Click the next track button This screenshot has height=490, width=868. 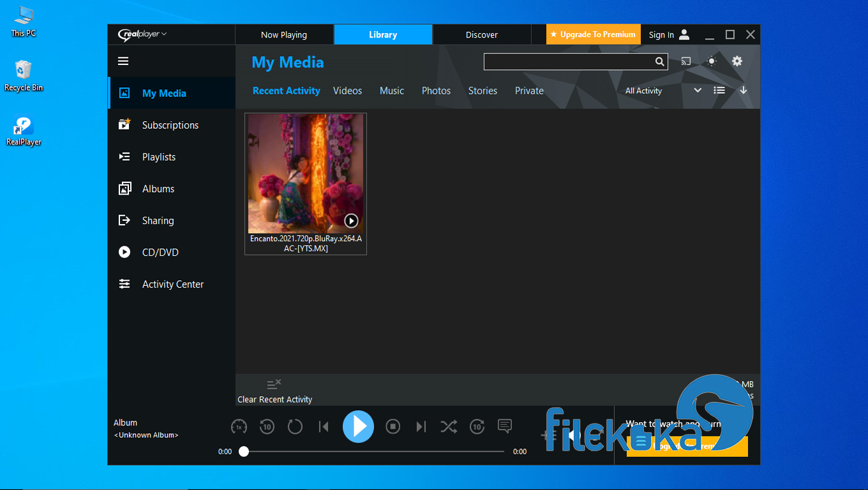(421, 427)
